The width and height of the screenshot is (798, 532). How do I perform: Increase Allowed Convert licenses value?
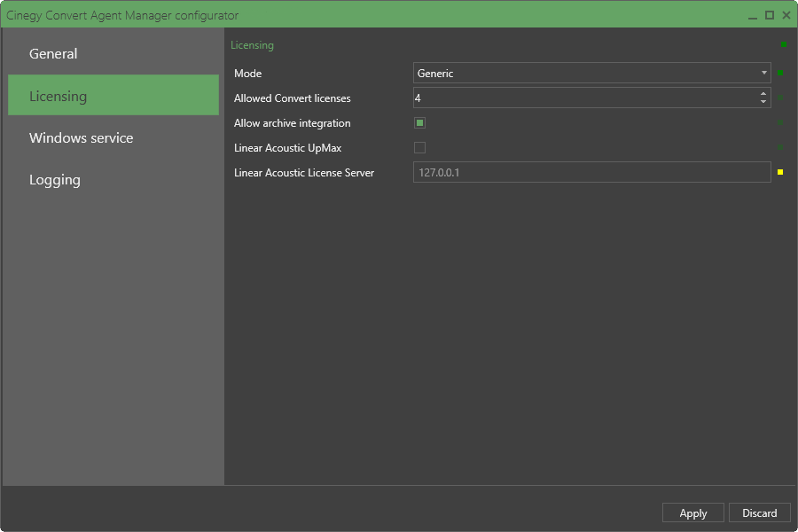pyautogui.click(x=763, y=94)
